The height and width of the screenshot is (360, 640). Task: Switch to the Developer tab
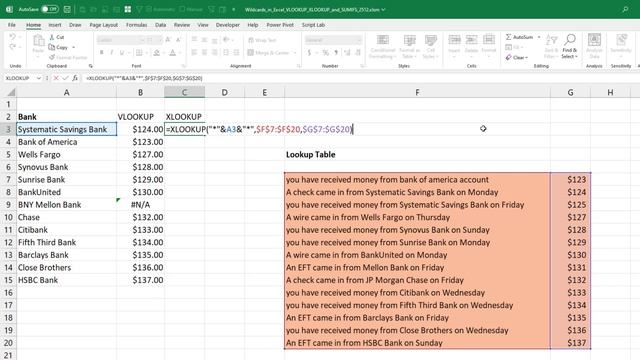tap(228, 25)
